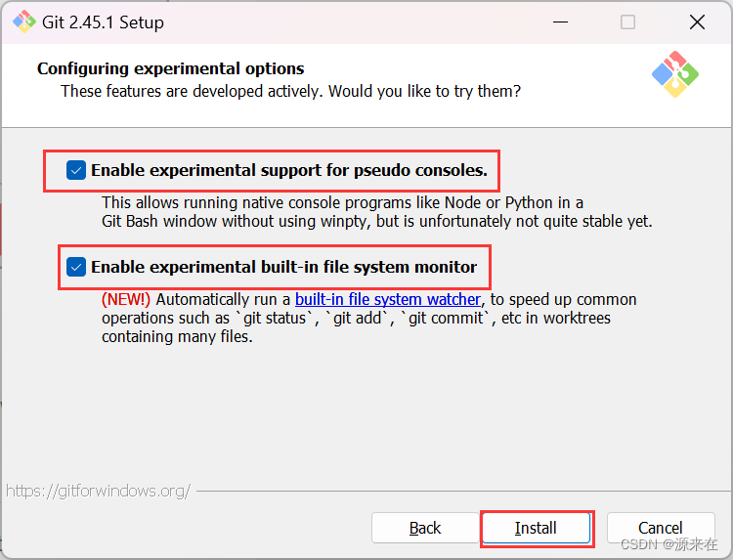Click the Git logo in the header
The image size is (733, 560).
[x=675, y=74]
